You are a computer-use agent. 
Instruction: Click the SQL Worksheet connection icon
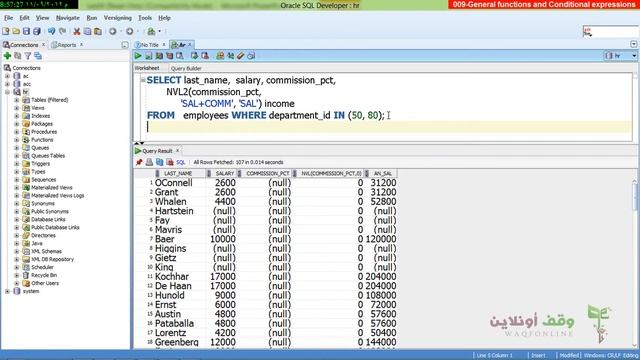151,31
